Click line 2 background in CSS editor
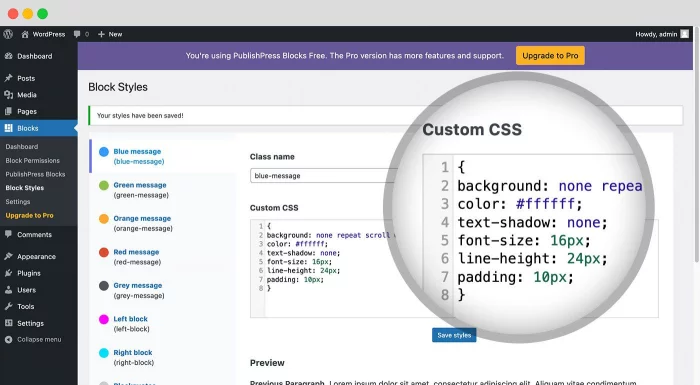 click(x=328, y=235)
